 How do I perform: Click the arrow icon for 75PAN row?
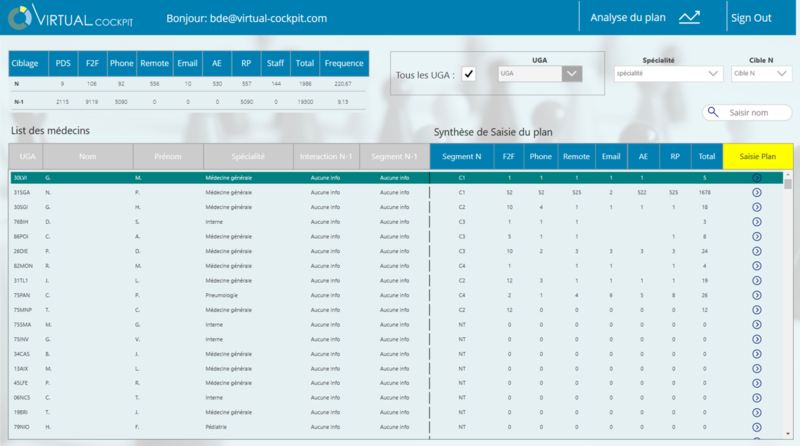pos(757,295)
